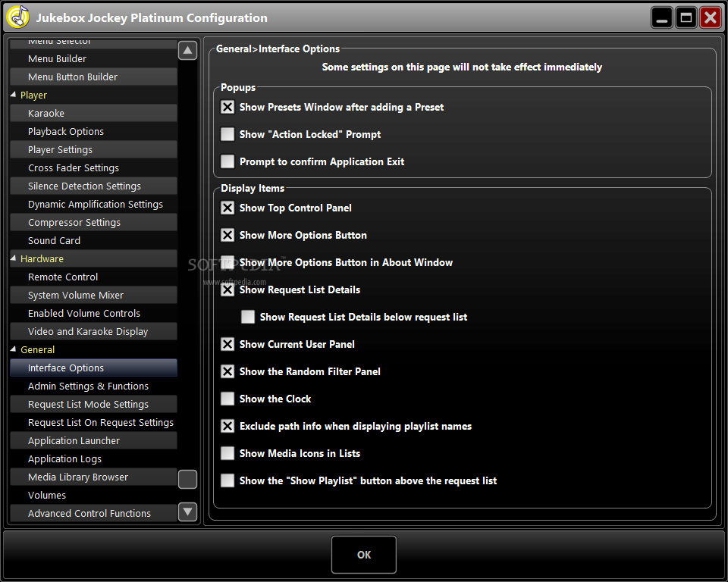Image resolution: width=728 pixels, height=582 pixels.
Task: Collapse the Player tree section
Action: coord(14,95)
